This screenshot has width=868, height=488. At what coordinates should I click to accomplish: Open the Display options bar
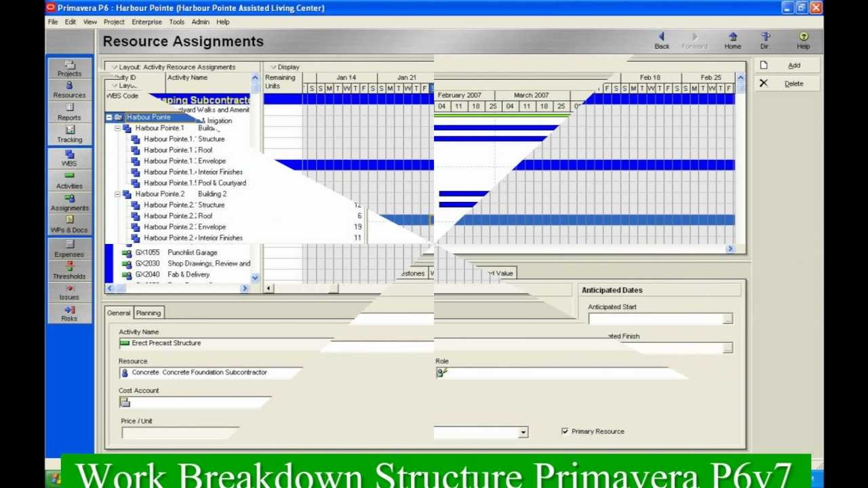click(x=285, y=67)
